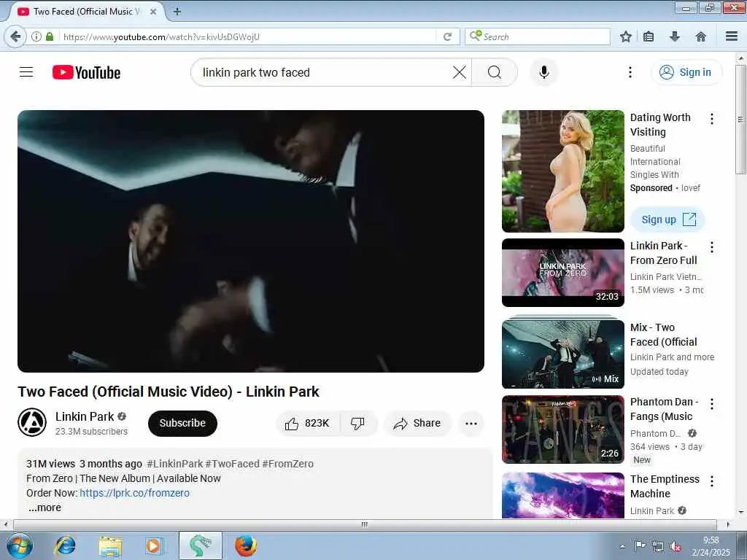Click the horizontal scrollbar thumb
The image size is (747, 560).
click(365, 524)
